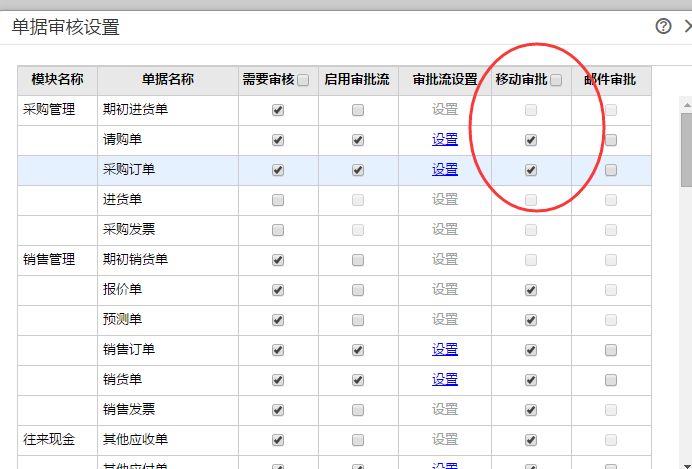Toggle 移动审批 header select-all checkbox

[x=556, y=80]
